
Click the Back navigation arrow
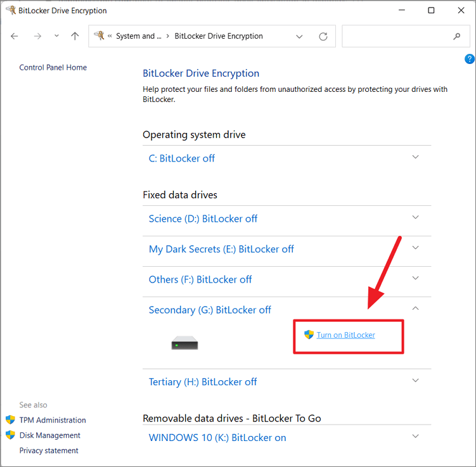15,36
